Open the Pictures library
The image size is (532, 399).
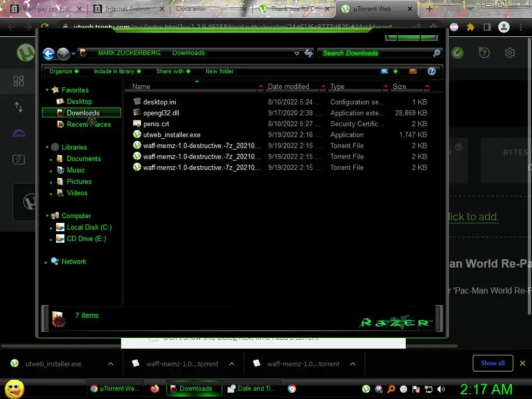point(79,181)
